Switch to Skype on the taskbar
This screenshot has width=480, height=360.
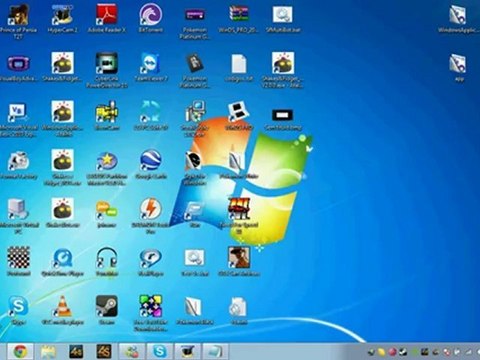pyautogui.click(x=160, y=352)
